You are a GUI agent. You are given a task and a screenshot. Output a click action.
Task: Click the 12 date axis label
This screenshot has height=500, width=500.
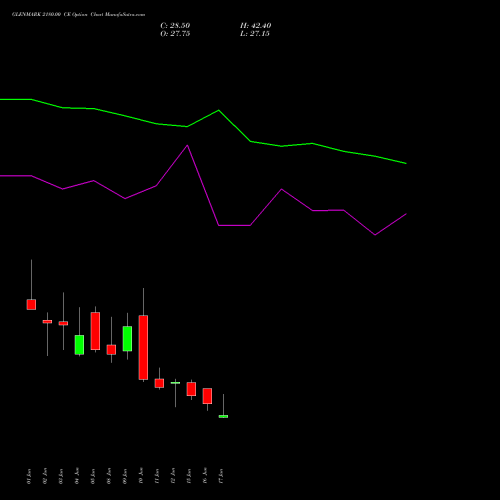click(173, 476)
